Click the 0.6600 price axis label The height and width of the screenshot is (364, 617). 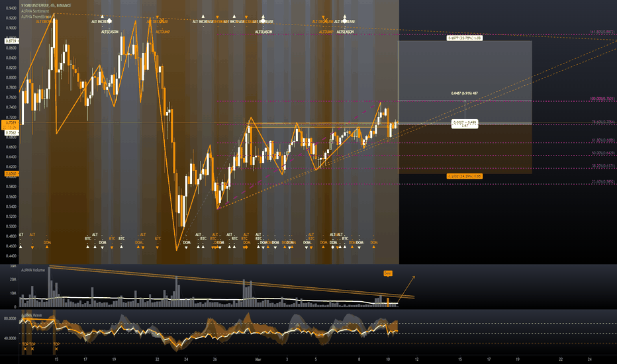coord(11,147)
